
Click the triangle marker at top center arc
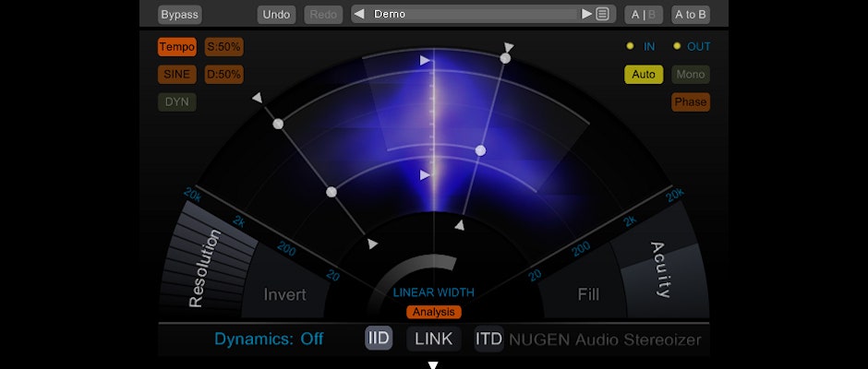[425, 61]
